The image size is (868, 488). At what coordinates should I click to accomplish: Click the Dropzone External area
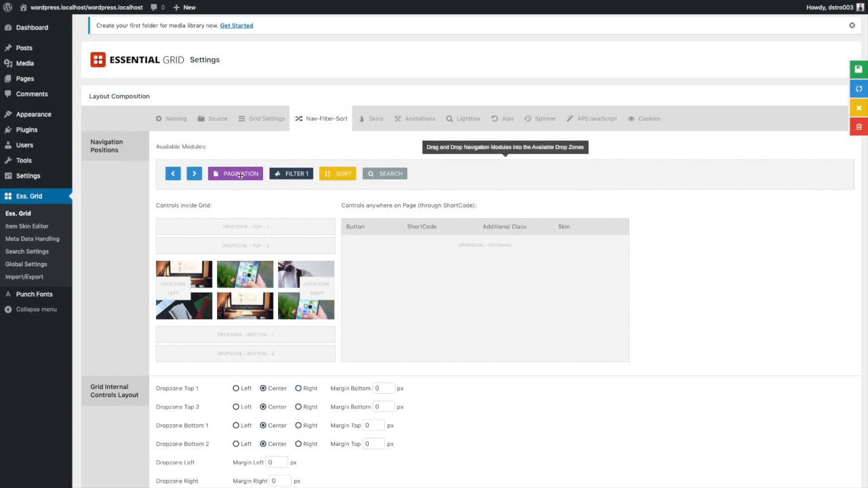(485, 298)
